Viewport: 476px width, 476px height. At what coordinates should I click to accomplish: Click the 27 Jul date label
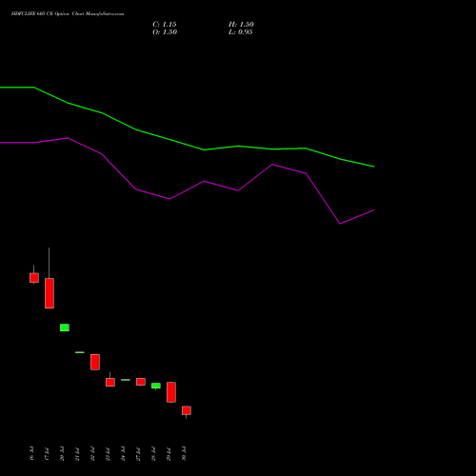coord(138,453)
